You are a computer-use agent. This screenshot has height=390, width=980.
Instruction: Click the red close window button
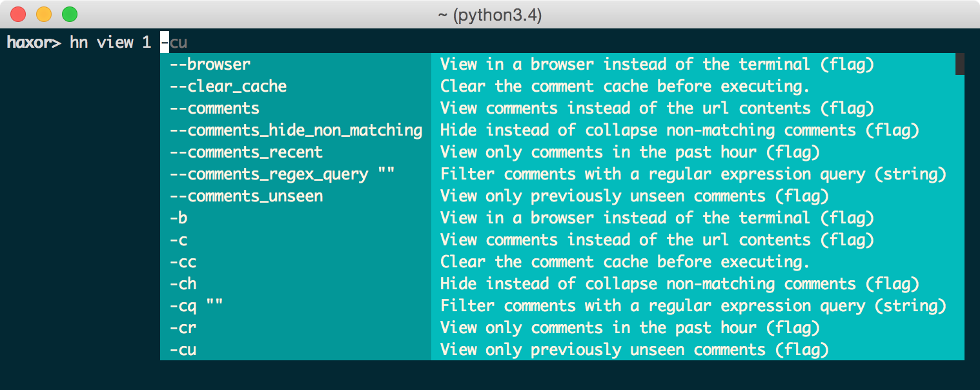tap(19, 14)
